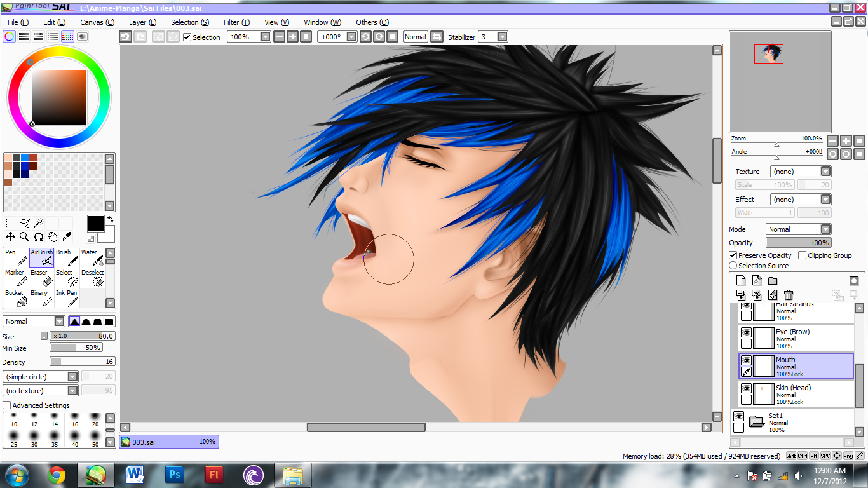Create a new layer folder
This screenshot has height=488, width=868.
[773, 281]
